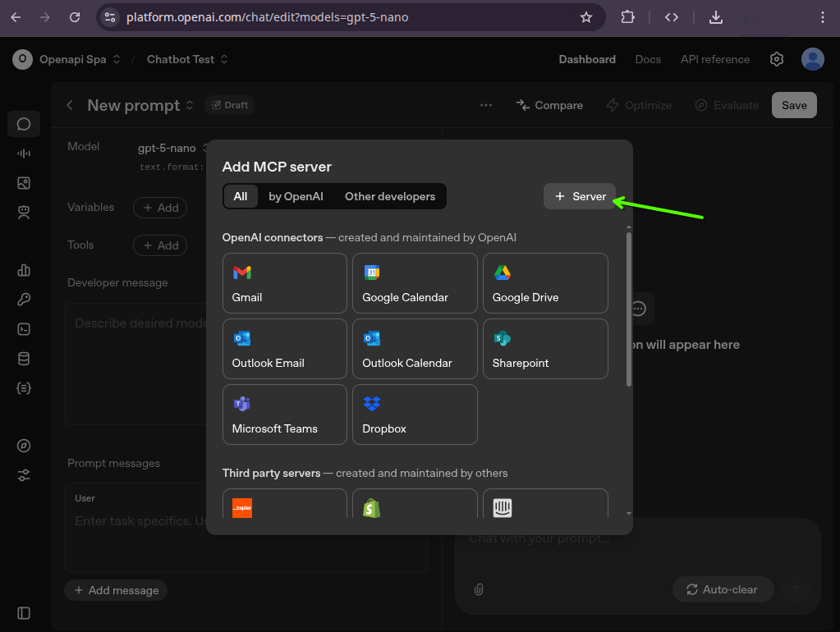Open the Assistants sidebar icon

23,212
